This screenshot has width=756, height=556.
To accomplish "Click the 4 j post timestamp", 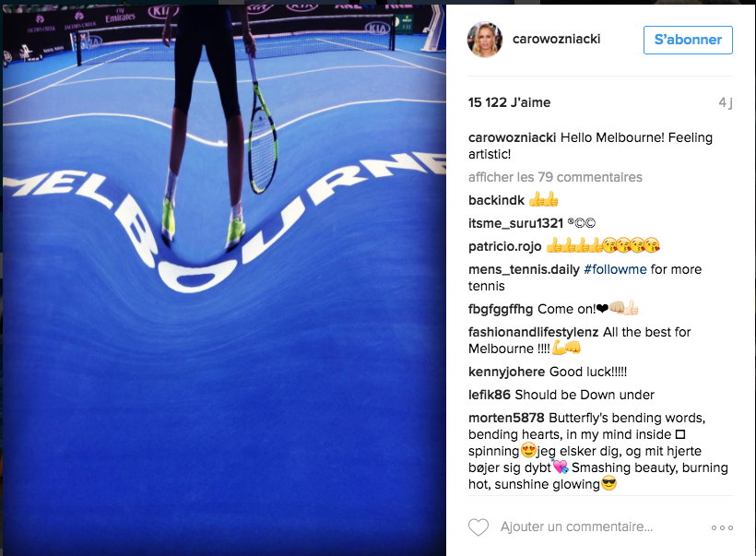I will [726, 102].
